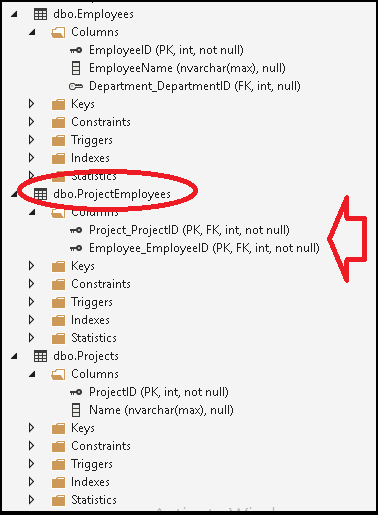Expand Triggers folder under dbo.Projects
Viewport: 378px width, 515px height.
pos(32,464)
